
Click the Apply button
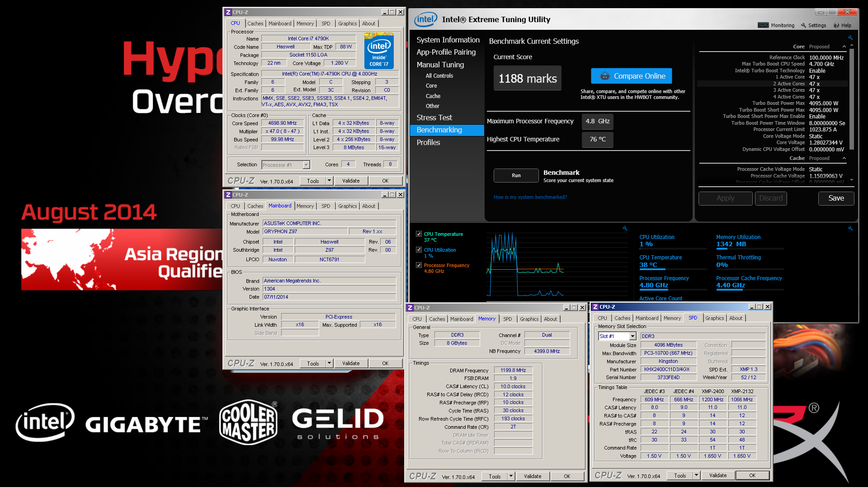(x=725, y=198)
